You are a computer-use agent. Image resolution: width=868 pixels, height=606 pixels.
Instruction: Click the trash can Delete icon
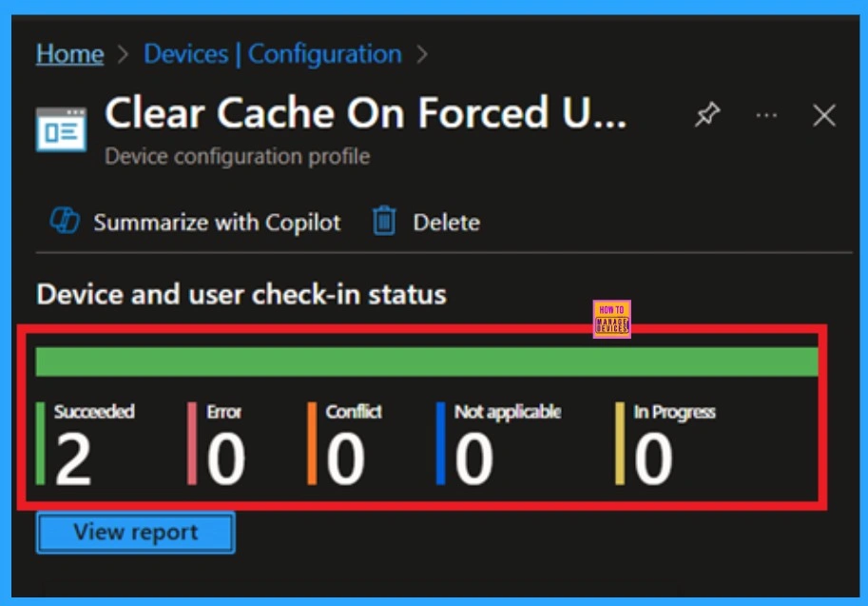[x=384, y=223]
